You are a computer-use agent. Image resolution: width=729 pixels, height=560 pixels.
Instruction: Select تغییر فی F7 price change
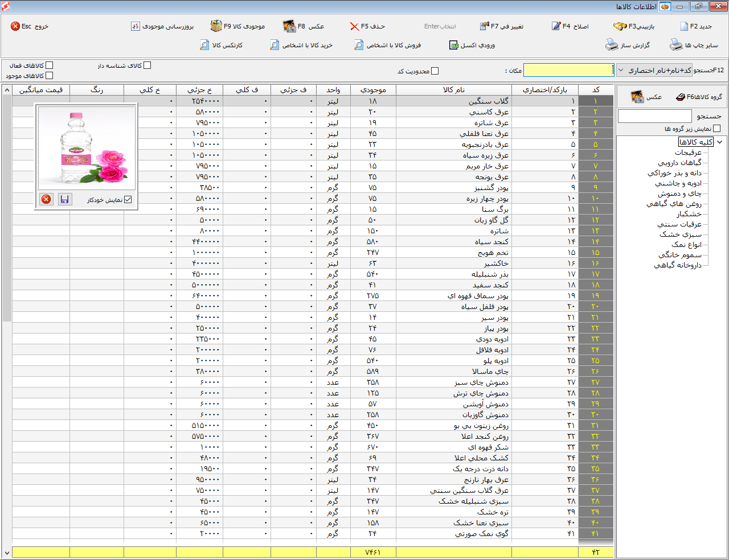click(x=501, y=26)
